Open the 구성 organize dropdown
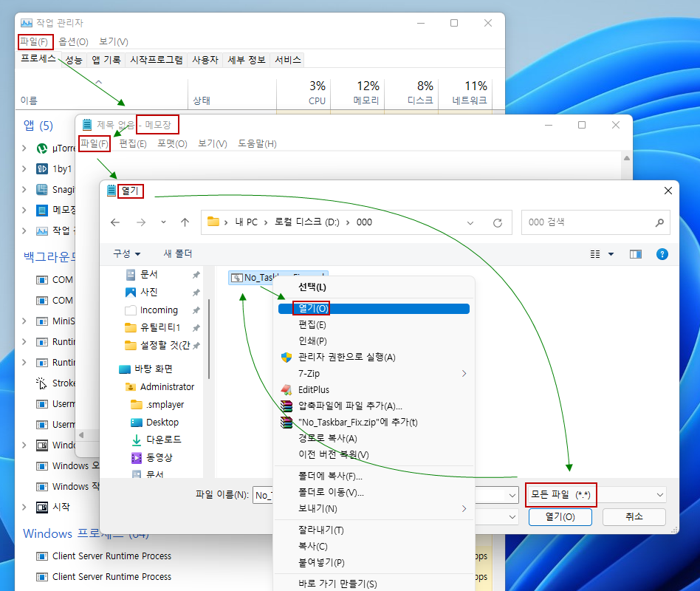The image size is (700, 591). pyautogui.click(x=127, y=253)
